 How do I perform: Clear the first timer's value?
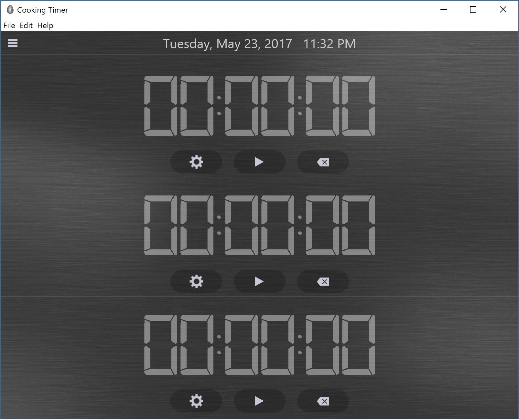pyautogui.click(x=322, y=162)
